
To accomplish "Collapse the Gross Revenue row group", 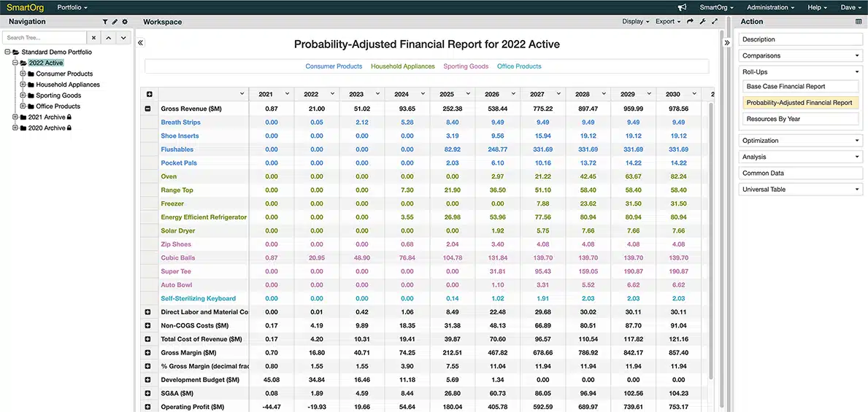I will 148,109.
